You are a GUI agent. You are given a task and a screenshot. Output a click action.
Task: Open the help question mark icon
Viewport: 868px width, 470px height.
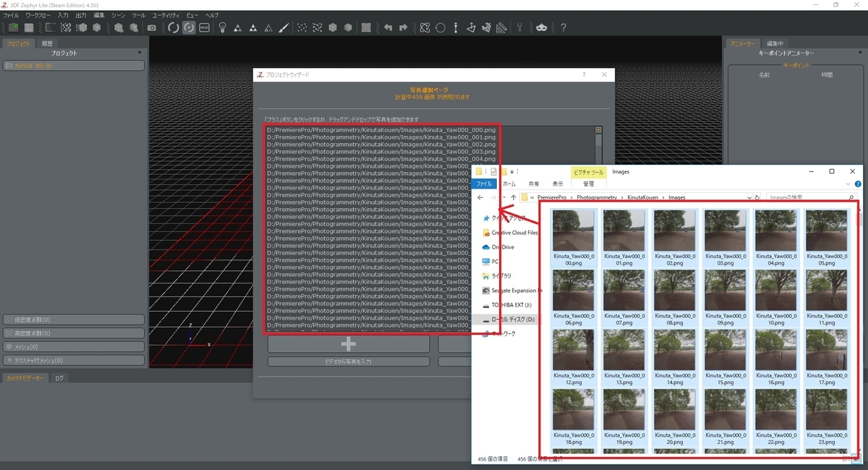563,27
